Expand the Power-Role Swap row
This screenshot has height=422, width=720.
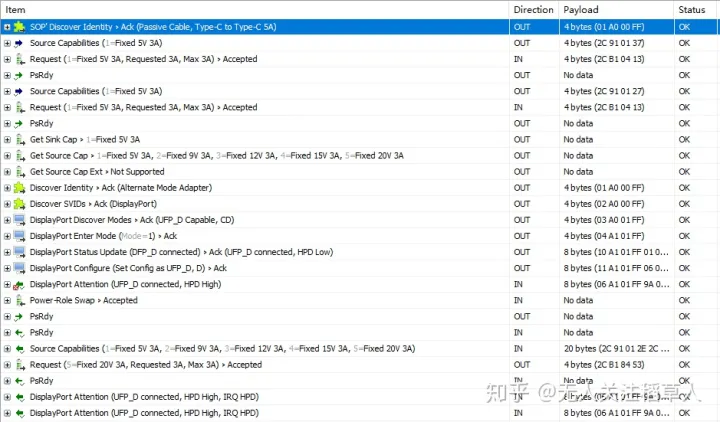pyautogui.click(x=7, y=300)
